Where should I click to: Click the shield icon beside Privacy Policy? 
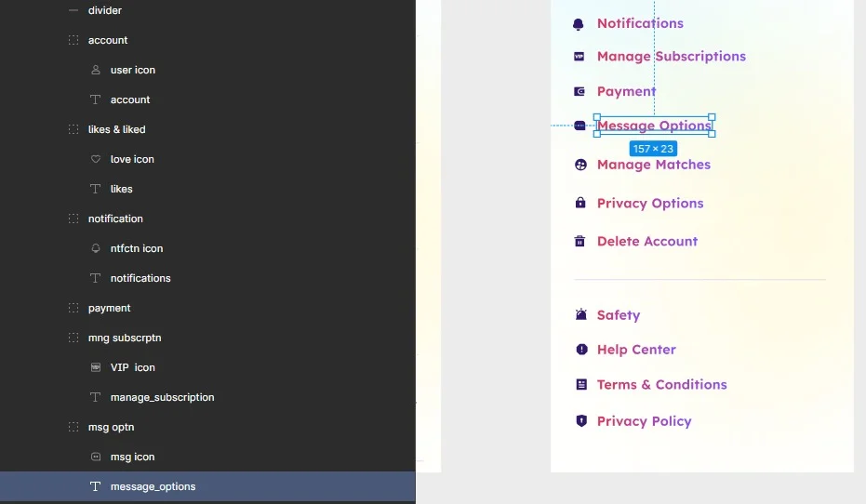click(581, 421)
